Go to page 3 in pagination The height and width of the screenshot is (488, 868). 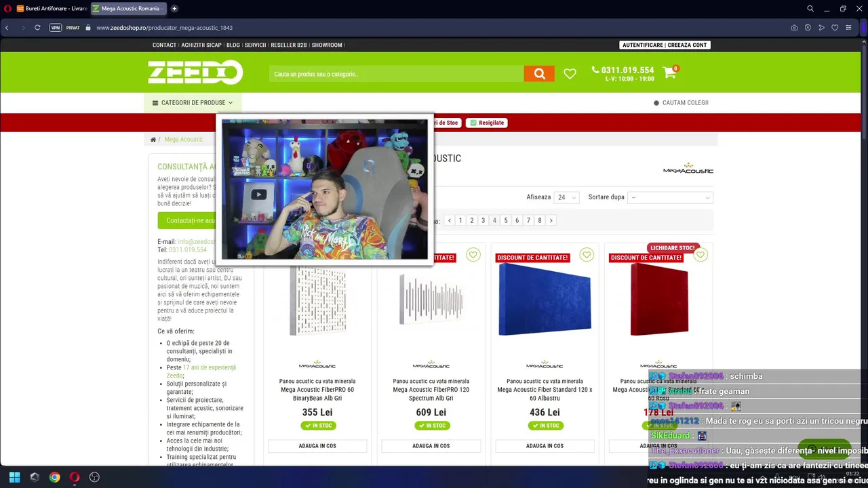(483, 220)
